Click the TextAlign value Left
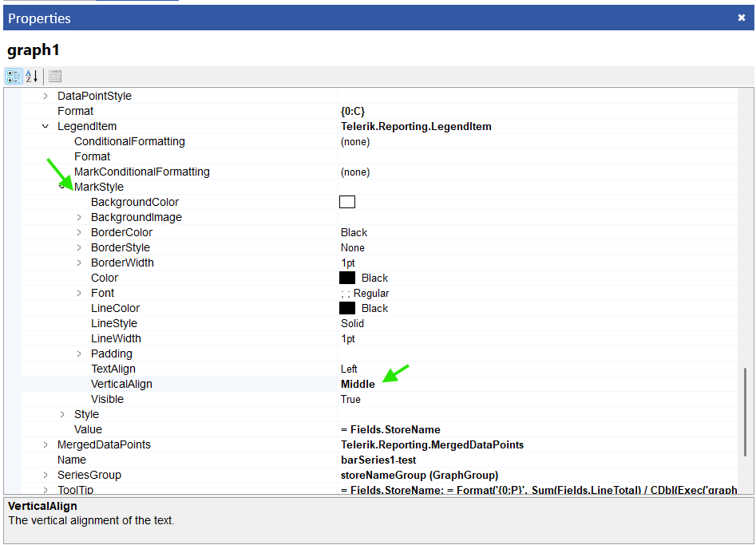The image size is (756, 545). pyautogui.click(x=349, y=369)
